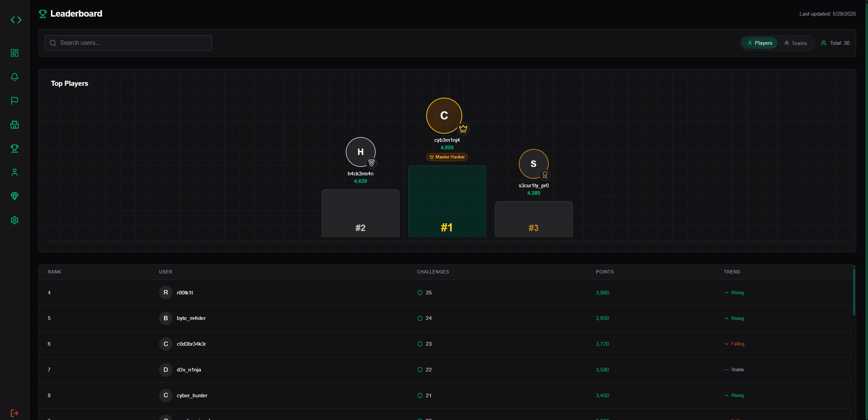868x420 pixels.
Task: Click the Total users icon
Action: 824,43
